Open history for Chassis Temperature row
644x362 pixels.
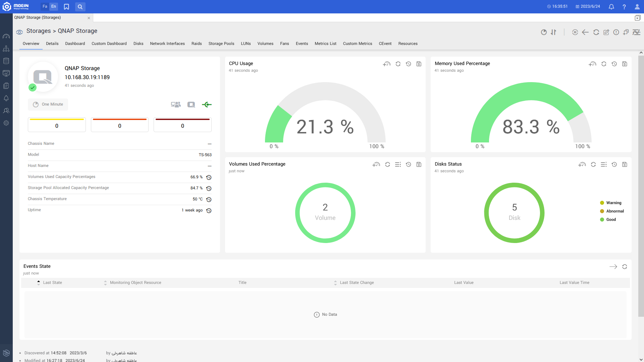pos(209,199)
